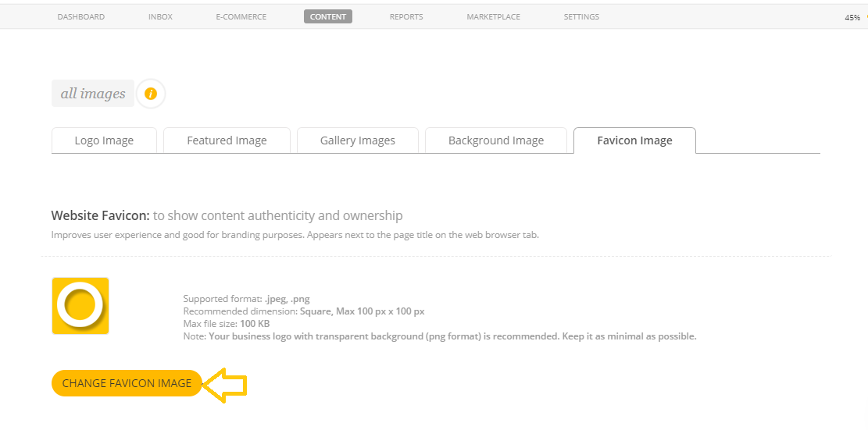Click the Supported format .jpeg, .png line
This screenshot has height=430, width=868.
pyautogui.click(x=246, y=299)
